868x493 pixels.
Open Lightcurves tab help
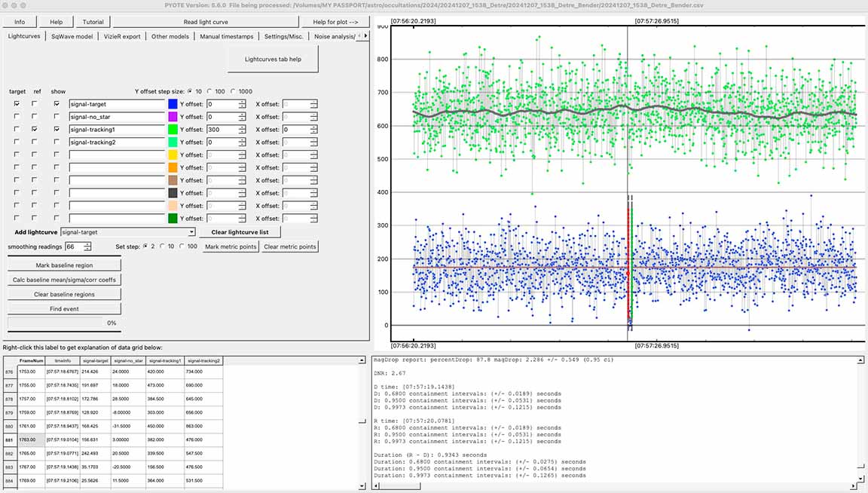click(273, 60)
